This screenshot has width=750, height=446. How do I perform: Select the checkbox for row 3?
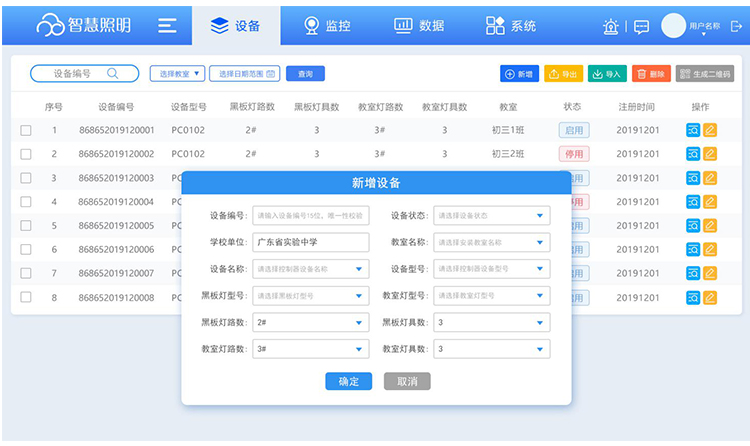tap(26, 178)
